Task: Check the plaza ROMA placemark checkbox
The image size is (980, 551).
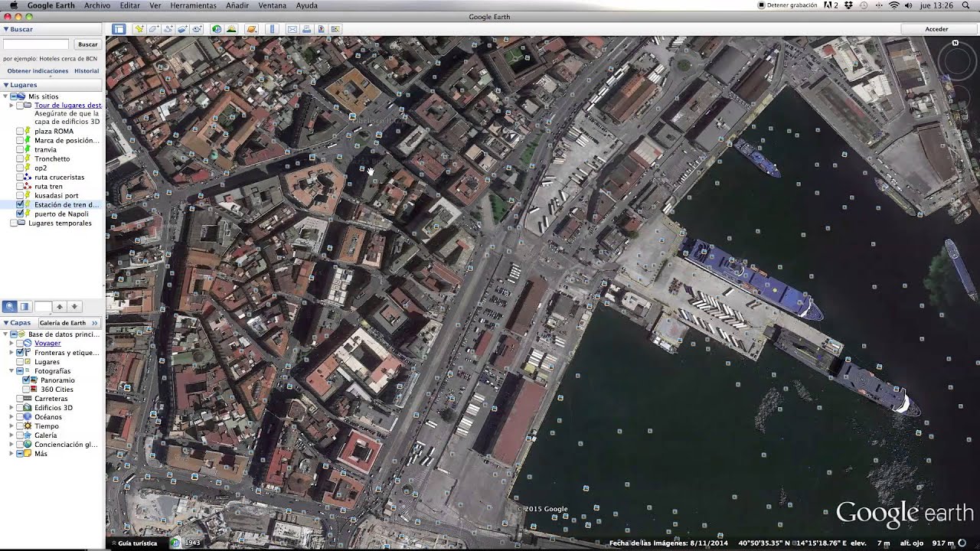Action: tap(20, 132)
